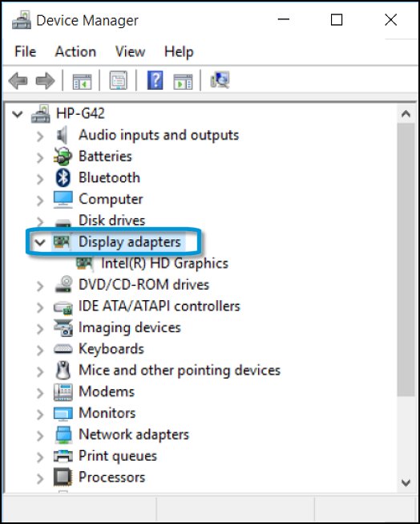Expand Audio inputs and outputs
This screenshot has height=524, width=420.
pyautogui.click(x=40, y=136)
